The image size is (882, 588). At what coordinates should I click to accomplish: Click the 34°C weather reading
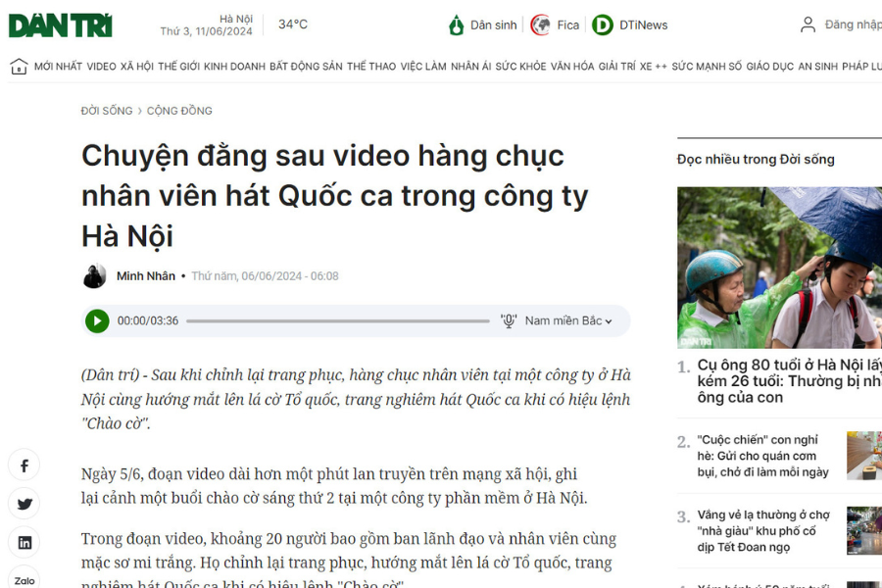point(293,24)
